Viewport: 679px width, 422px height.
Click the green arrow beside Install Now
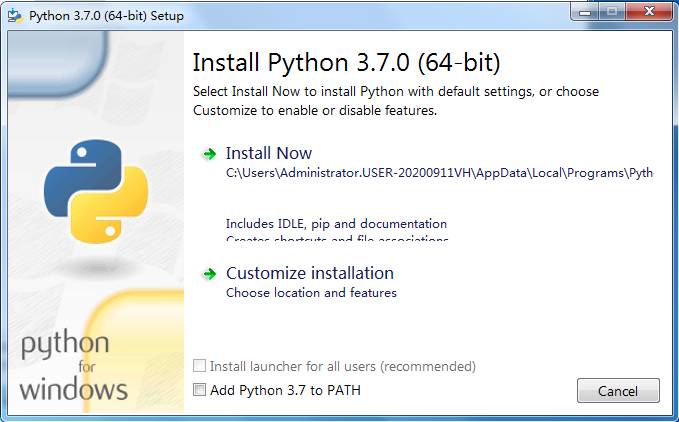(209, 154)
